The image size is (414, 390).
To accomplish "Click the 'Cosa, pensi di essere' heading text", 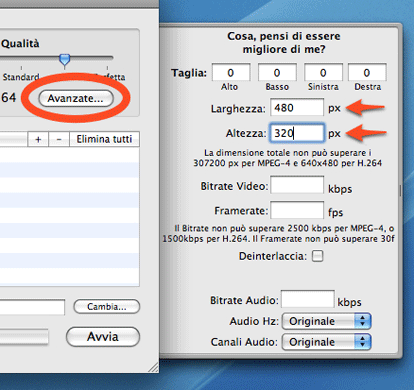I will coord(284,36).
